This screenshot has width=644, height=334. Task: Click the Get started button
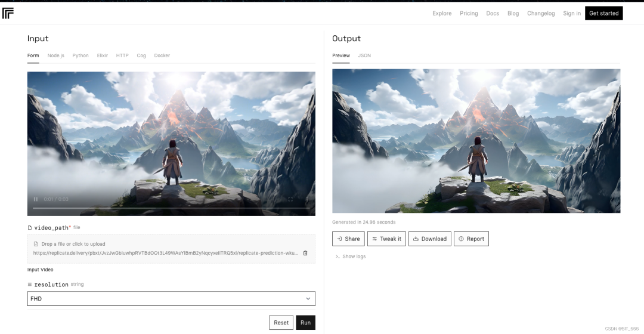pos(603,13)
